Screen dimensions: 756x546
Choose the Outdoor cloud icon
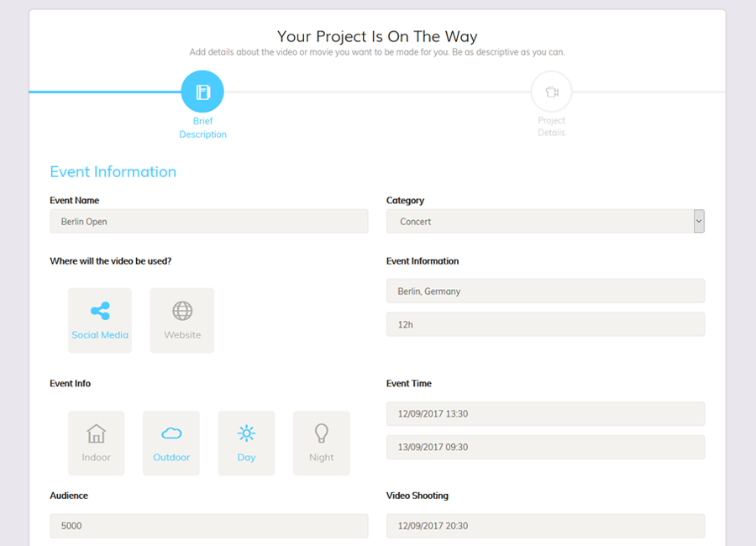pos(171,433)
